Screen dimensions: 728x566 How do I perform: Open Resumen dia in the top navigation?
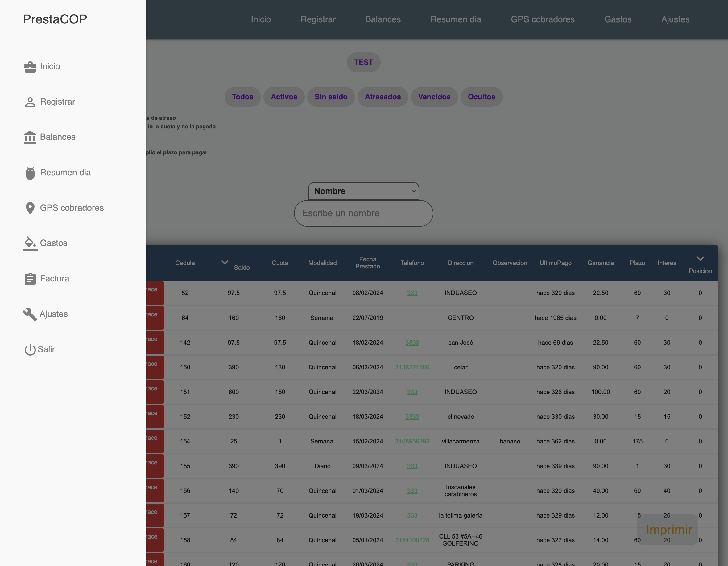tap(456, 19)
